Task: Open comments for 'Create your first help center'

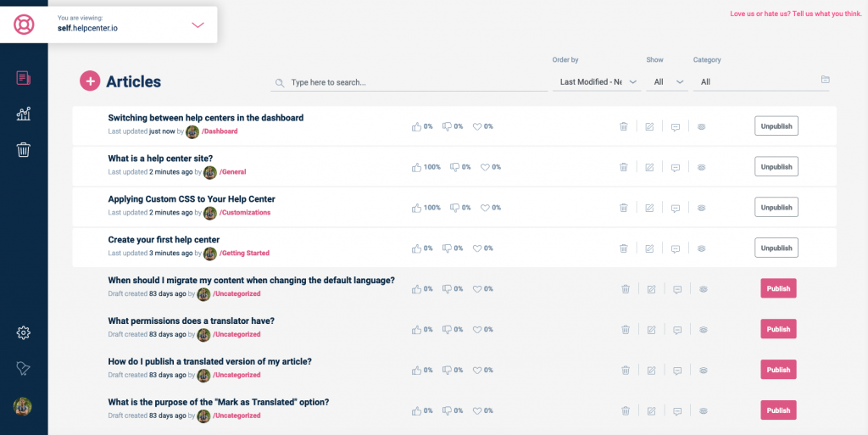Action: pyautogui.click(x=676, y=249)
